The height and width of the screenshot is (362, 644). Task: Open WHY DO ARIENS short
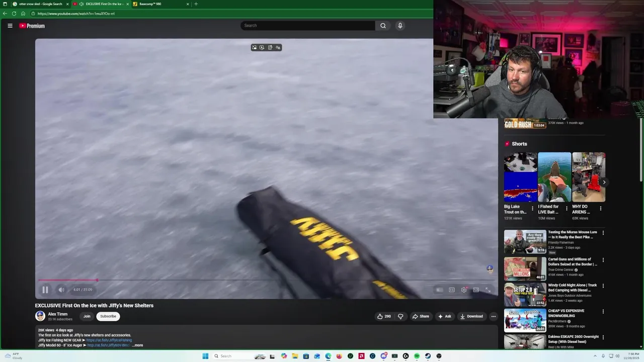pos(588,177)
